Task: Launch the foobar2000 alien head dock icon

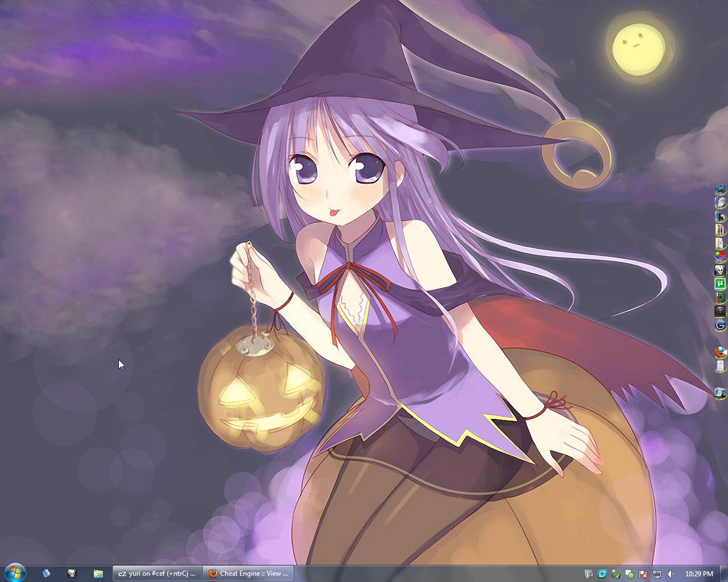Action: [x=721, y=270]
